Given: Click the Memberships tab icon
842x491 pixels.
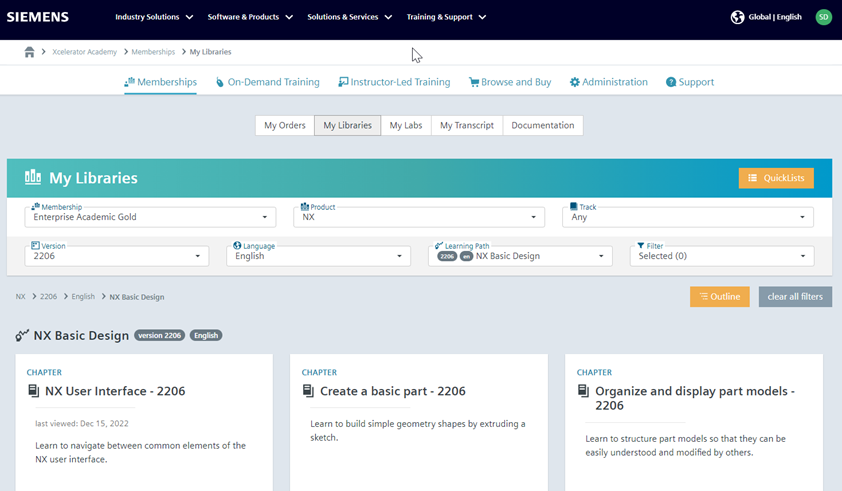Looking at the screenshot, I should pyautogui.click(x=129, y=82).
